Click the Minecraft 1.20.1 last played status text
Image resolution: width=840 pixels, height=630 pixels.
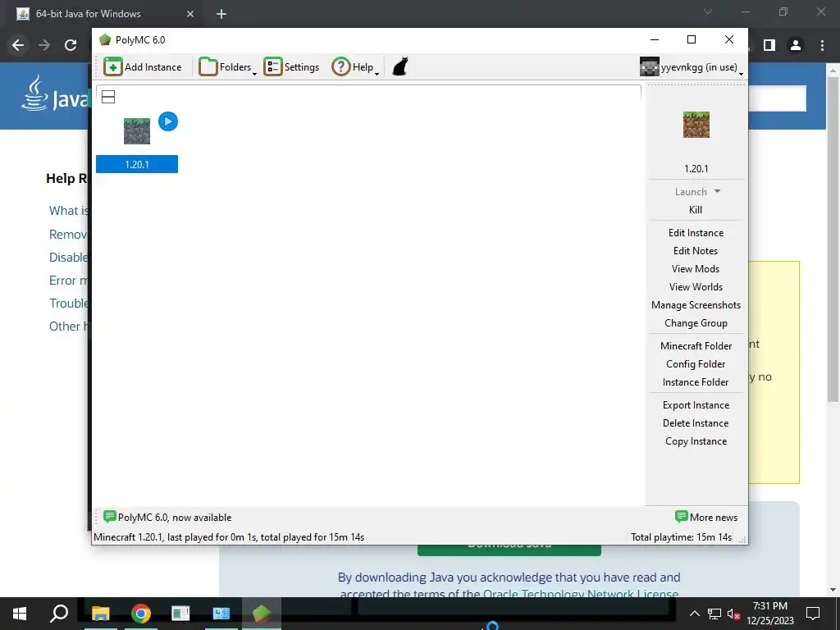[229, 537]
